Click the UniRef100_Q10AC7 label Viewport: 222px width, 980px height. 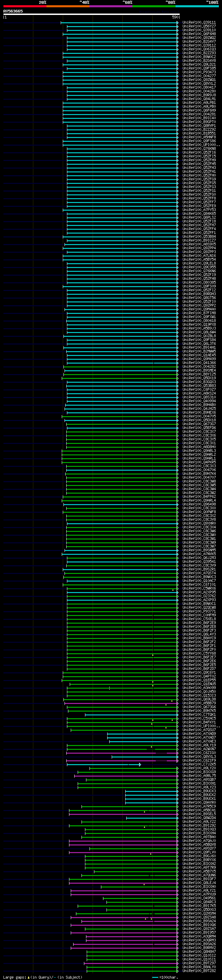(x=199, y=581)
